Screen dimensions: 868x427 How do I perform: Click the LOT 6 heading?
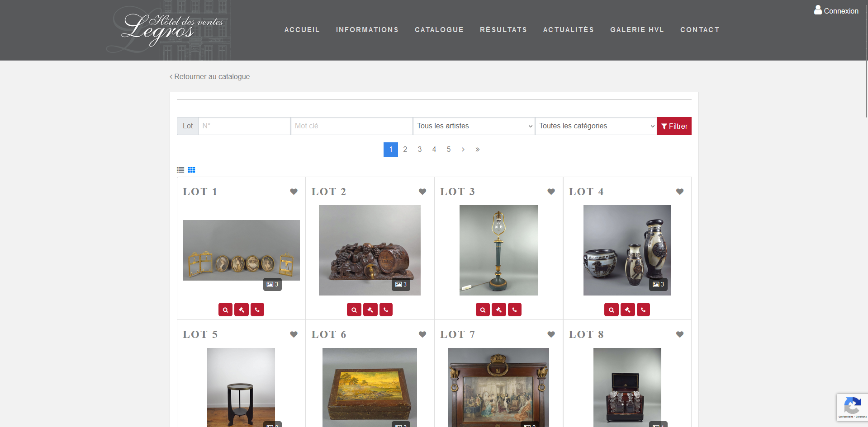[x=329, y=334]
